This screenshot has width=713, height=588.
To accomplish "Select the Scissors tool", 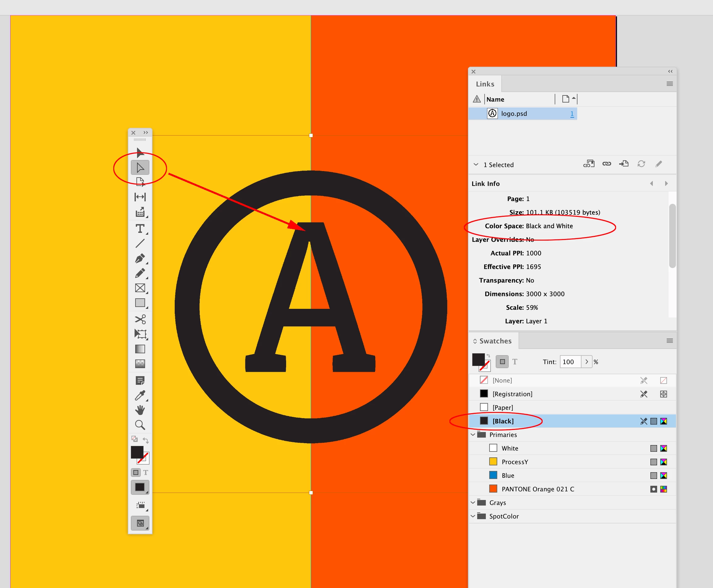I will [x=140, y=319].
